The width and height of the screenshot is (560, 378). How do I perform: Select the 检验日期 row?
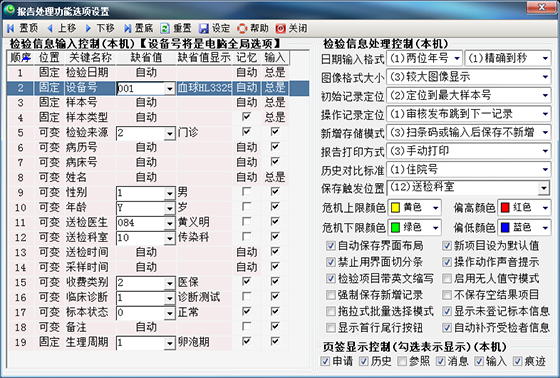(148, 73)
